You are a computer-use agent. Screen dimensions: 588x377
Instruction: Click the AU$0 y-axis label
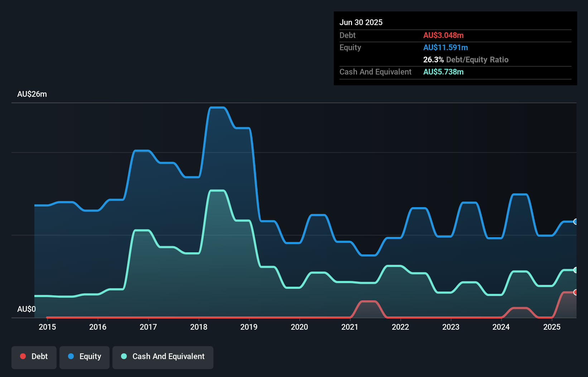(26, 309)
